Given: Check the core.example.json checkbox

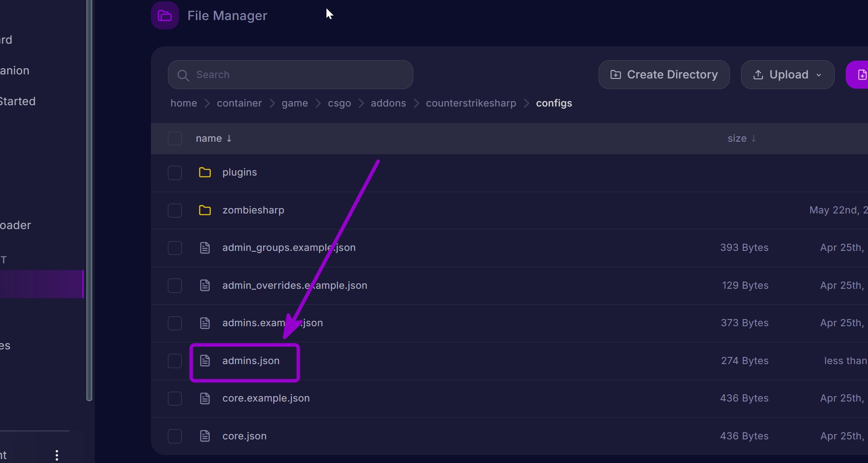Looking at the screenshot, I should point(175,398).
